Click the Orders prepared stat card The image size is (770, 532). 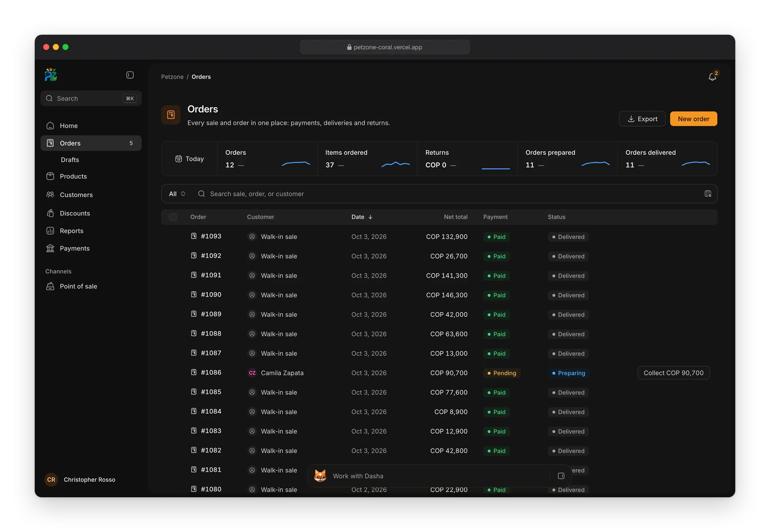[567, 159]
